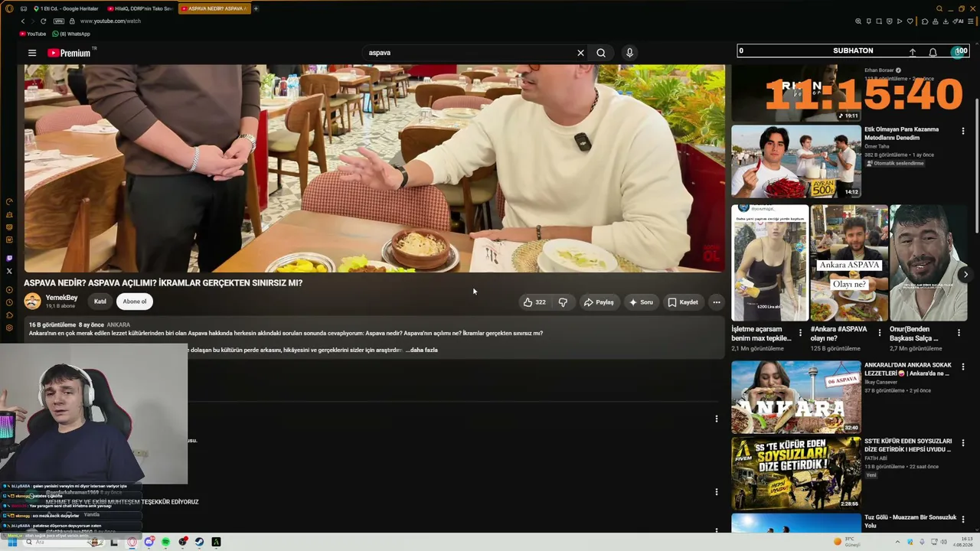Open the Soru ask button
This screenshot has width=980, height=551.
coord(642,302)
